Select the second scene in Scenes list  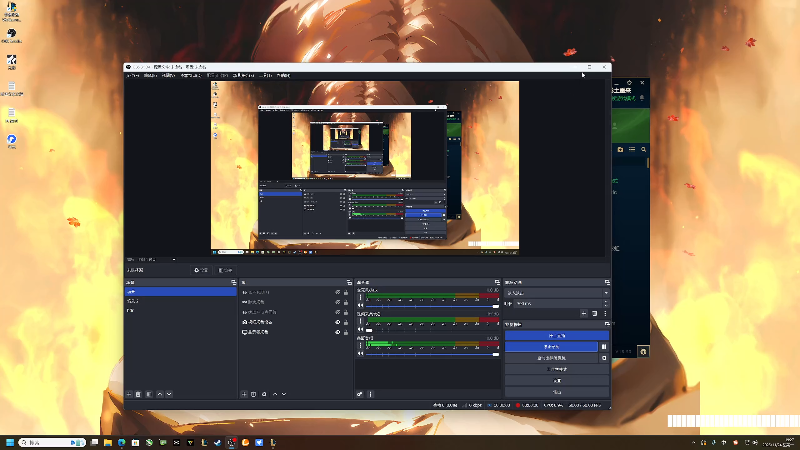(x=181, y=302)
